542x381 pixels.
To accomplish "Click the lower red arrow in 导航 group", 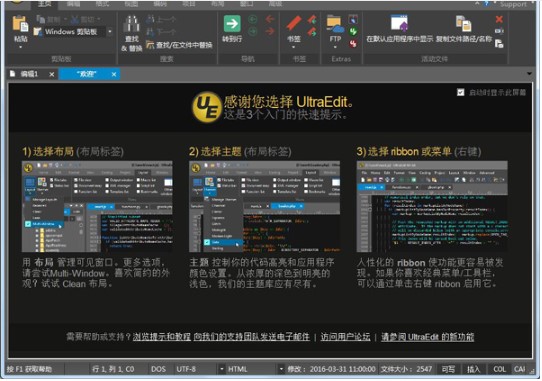I will point(270,31).
